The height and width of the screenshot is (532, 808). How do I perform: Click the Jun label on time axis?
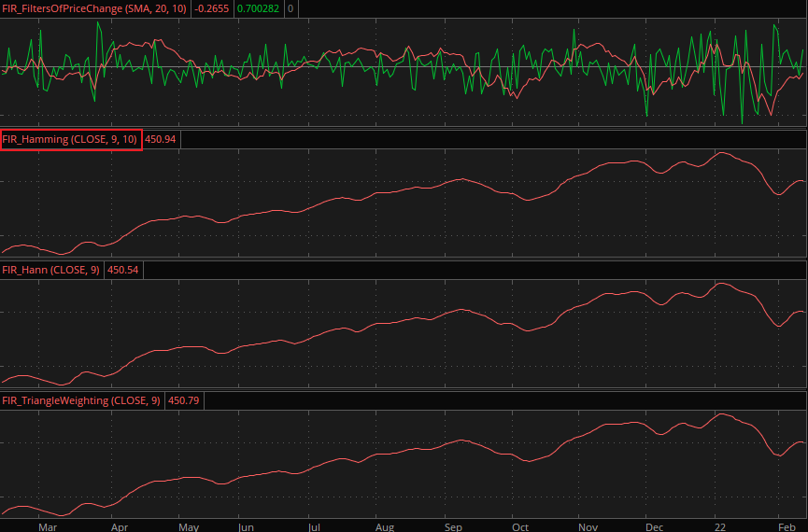coord(247,525)
